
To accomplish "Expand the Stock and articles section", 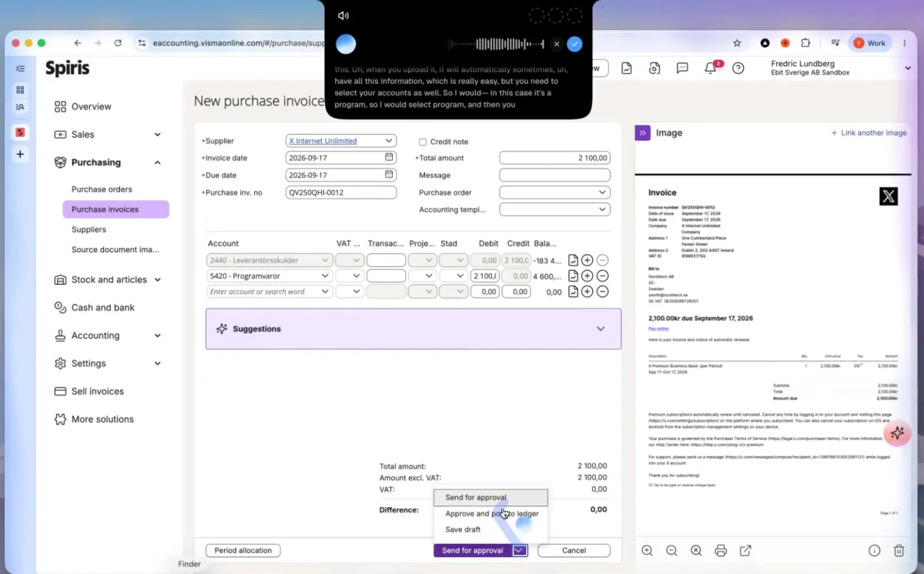I will [x=157, y=280].
